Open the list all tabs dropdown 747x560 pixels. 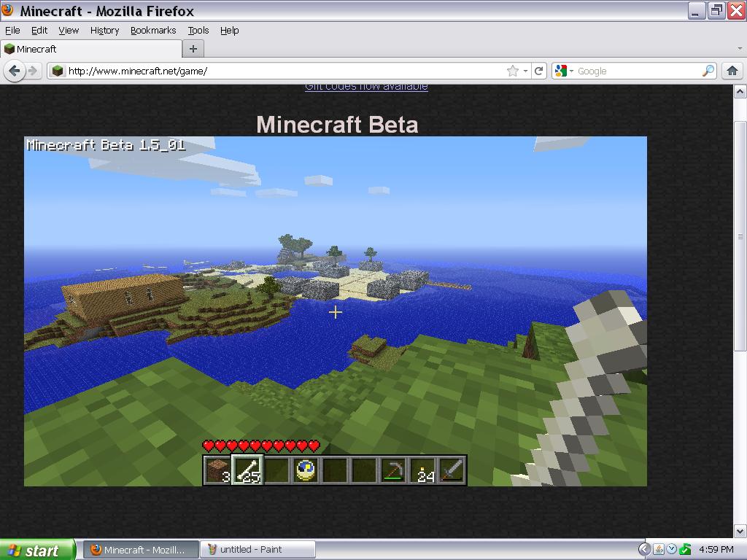click(740, 49)
